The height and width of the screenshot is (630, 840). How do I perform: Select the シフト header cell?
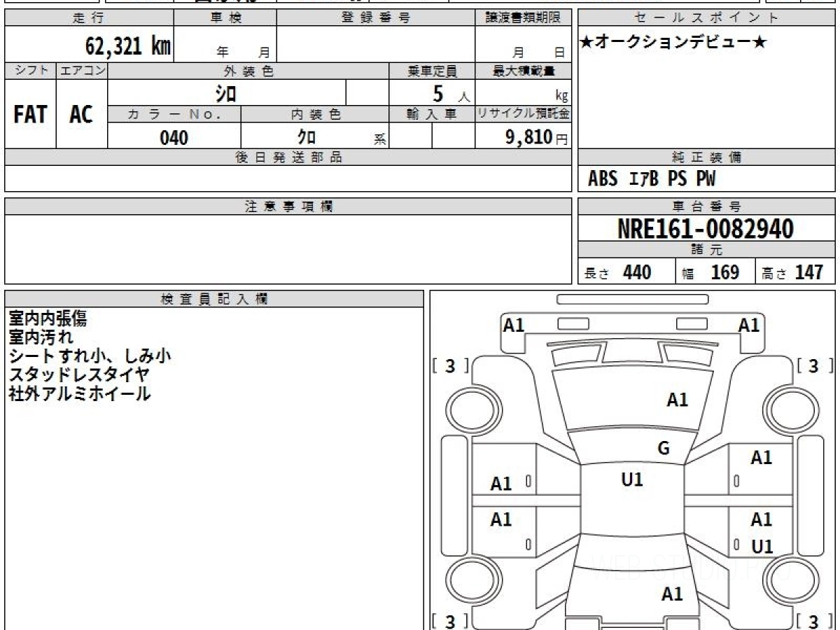(x=31, y=71)
